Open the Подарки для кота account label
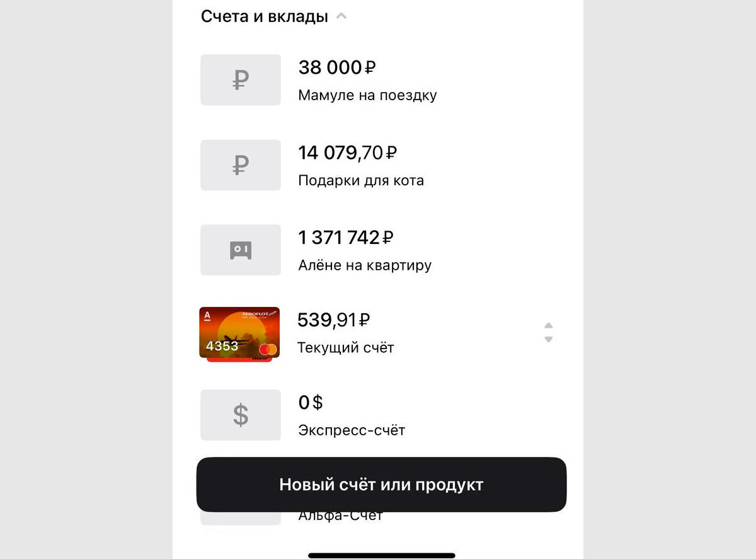756x559 pixels. pyautogui.click(x=361, y=181)
